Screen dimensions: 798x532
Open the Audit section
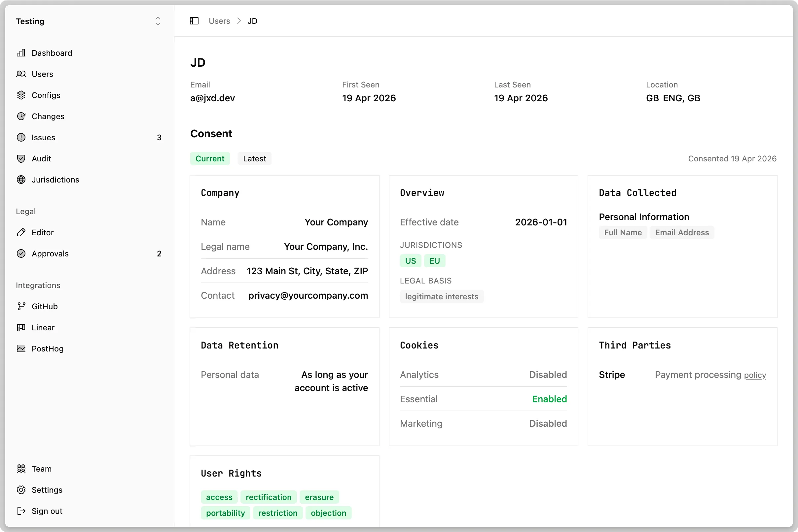tap(41, 158)
